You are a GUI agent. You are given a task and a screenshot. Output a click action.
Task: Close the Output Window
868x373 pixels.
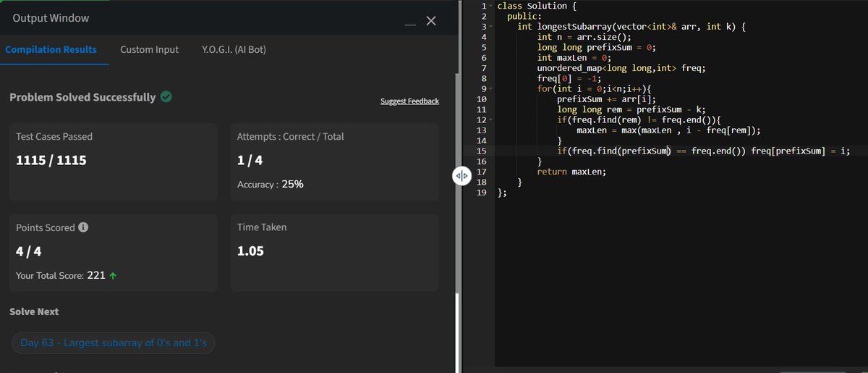click(x=431, y=21)
